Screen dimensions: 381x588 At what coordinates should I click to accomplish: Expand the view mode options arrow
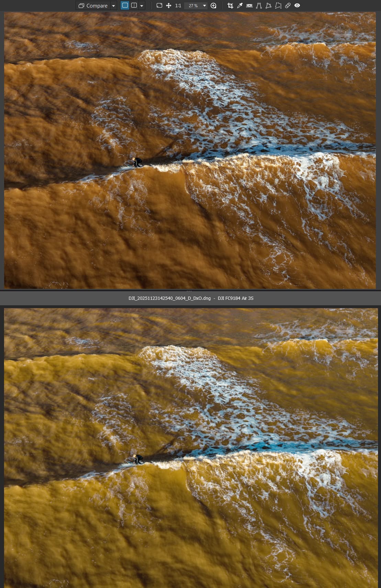142,6
